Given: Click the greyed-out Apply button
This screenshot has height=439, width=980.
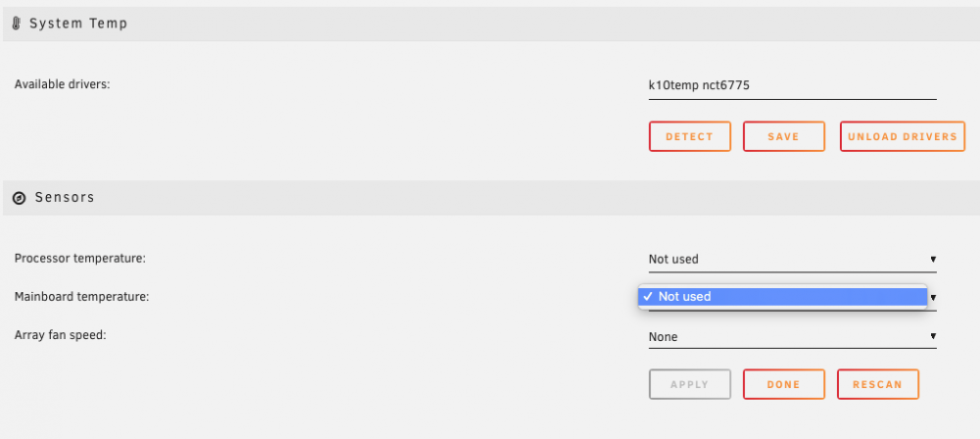Looking at the screenshot, I should click(689, 384).
